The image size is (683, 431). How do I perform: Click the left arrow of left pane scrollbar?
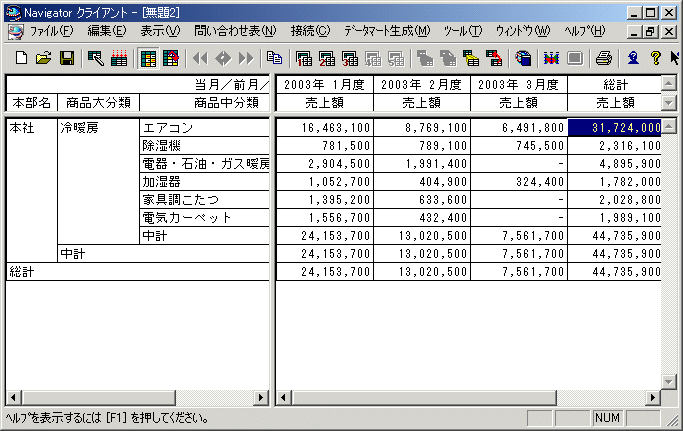pos(14,397)
